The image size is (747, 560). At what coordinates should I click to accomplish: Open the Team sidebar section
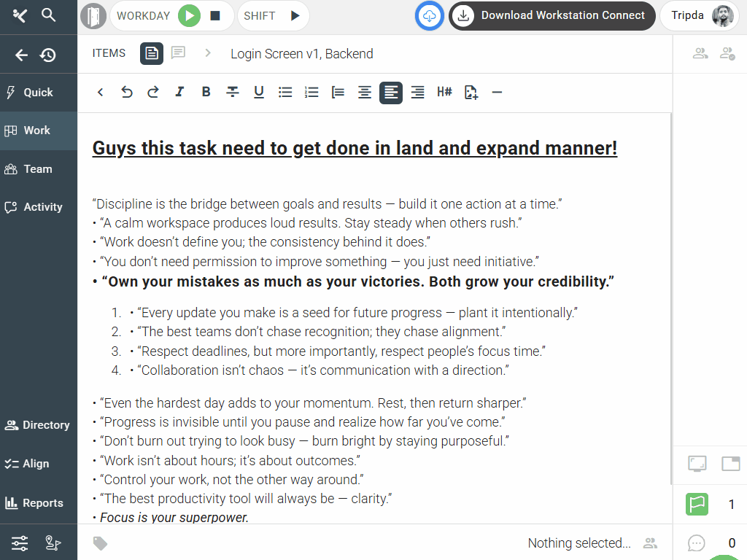click(x=38, y=169)
